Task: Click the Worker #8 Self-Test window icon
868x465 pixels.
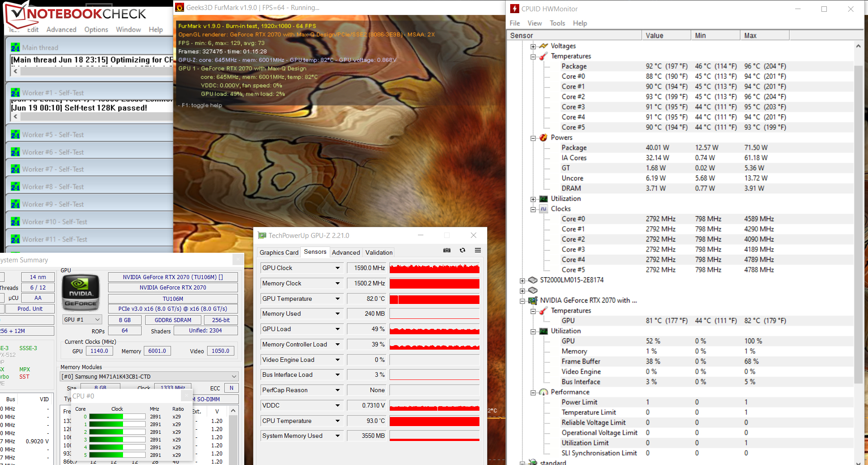Action: (15, 186)
